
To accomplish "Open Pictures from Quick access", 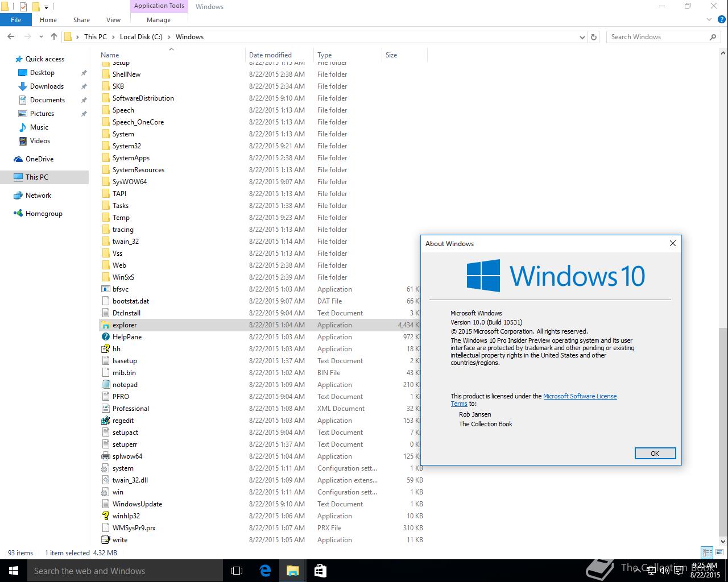I will point(42,114).
